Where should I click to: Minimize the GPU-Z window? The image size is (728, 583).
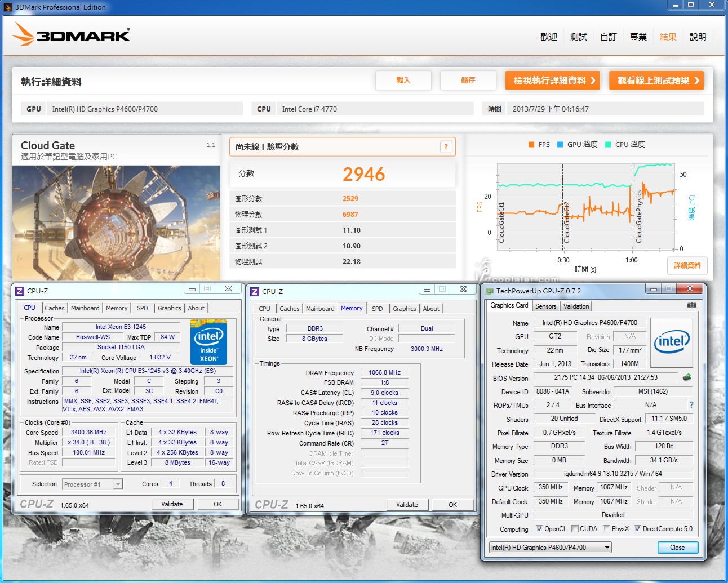coord(654,290)
